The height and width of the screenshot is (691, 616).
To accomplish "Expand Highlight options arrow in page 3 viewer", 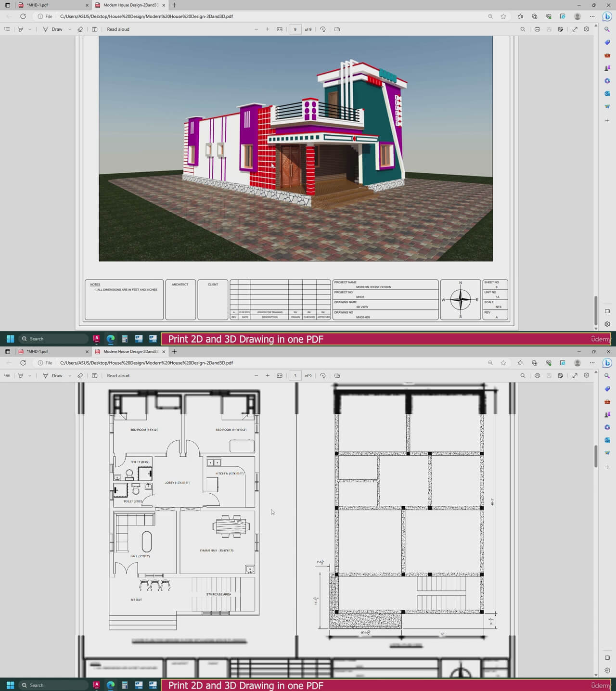I will point(30,376).
